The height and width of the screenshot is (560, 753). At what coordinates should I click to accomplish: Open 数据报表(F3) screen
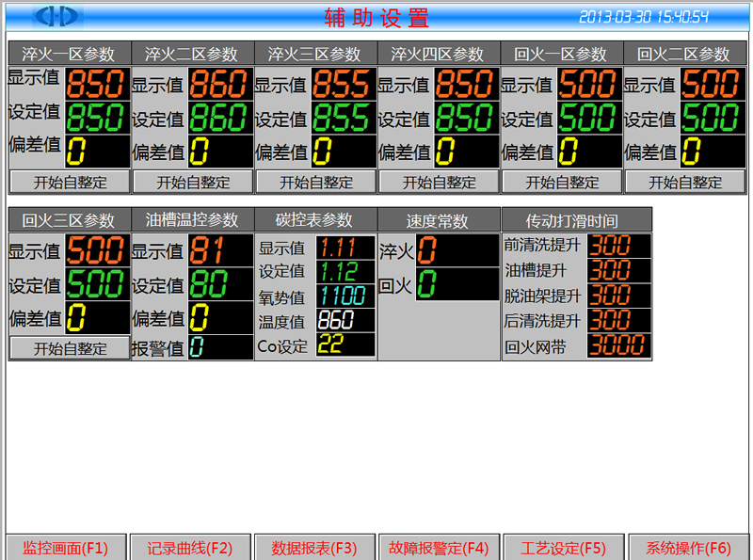314,548
